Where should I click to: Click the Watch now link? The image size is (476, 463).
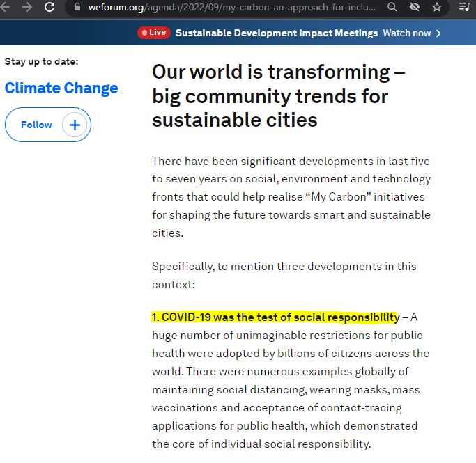(x=407, y=33)
